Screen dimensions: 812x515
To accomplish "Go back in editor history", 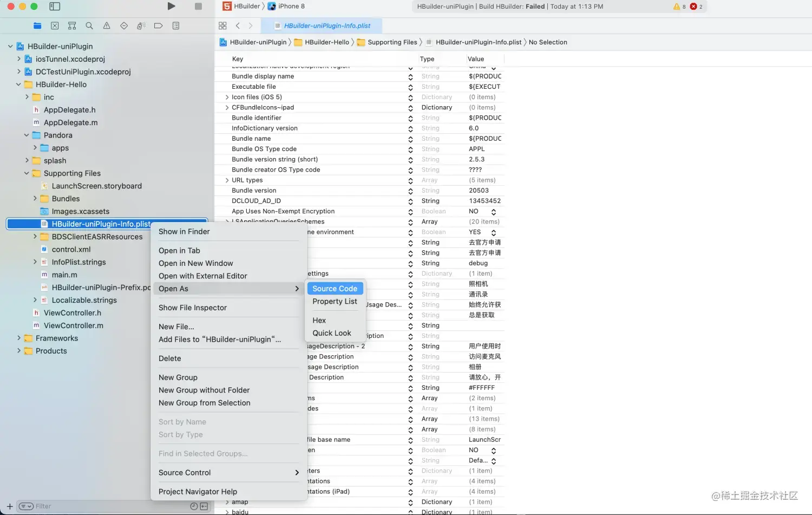I will [238, 25].
